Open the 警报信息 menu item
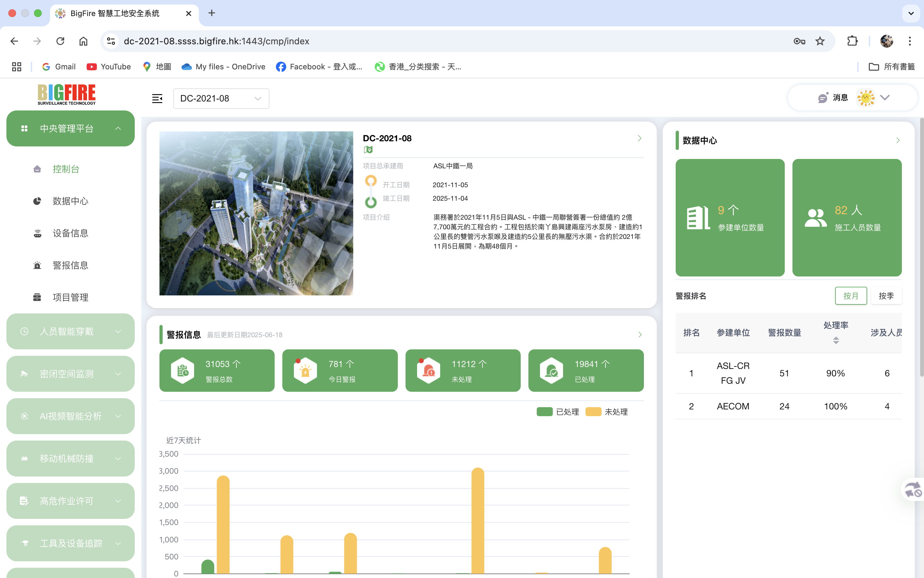 click(x=71, y=265)
